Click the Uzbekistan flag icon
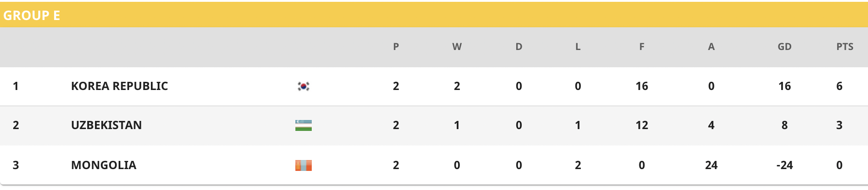 coord(304,125)
